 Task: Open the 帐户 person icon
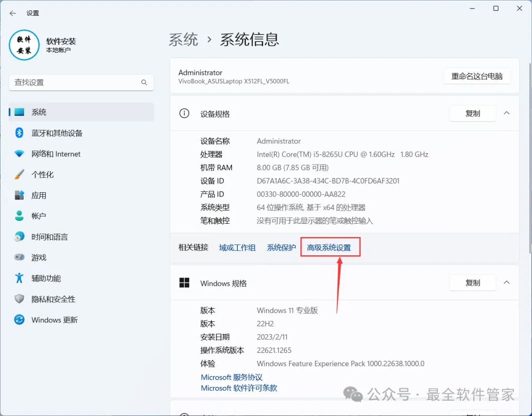tap(19, 216)
